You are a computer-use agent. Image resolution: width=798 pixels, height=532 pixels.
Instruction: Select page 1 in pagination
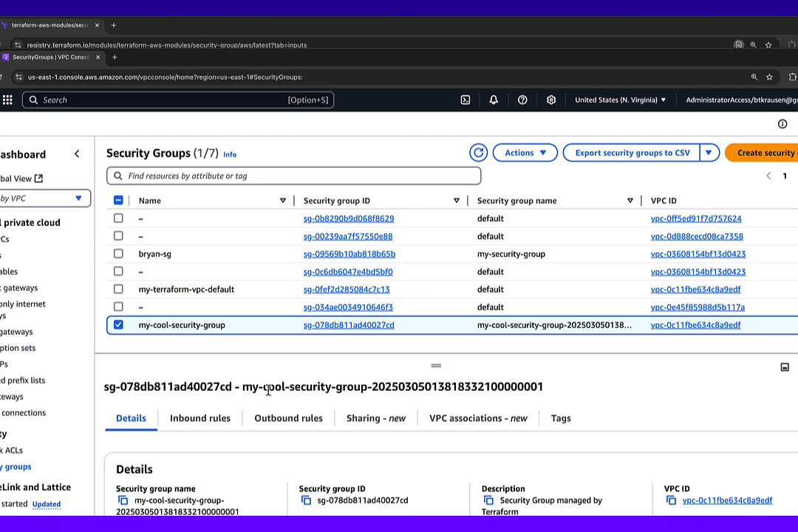click(785, 176)
